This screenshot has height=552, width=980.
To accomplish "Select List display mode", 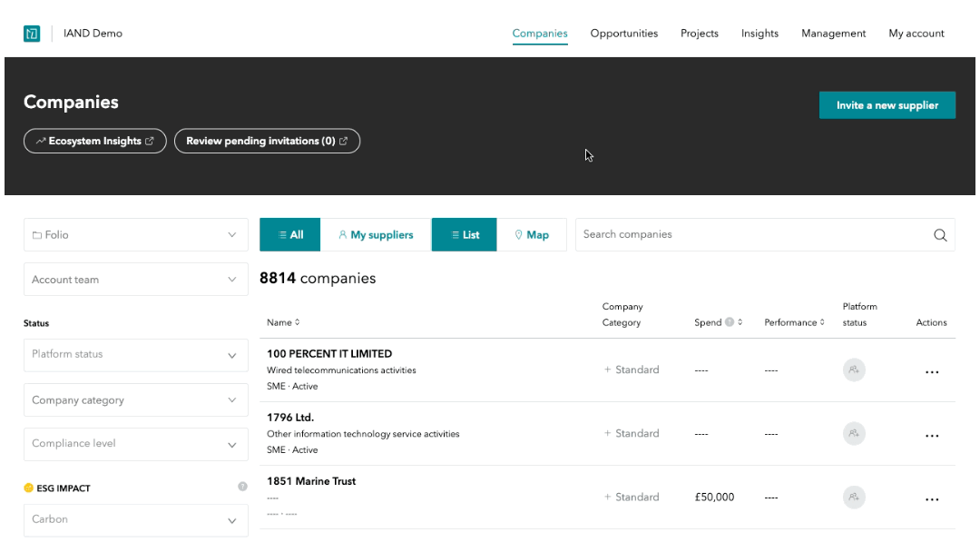I will (465, 234).
